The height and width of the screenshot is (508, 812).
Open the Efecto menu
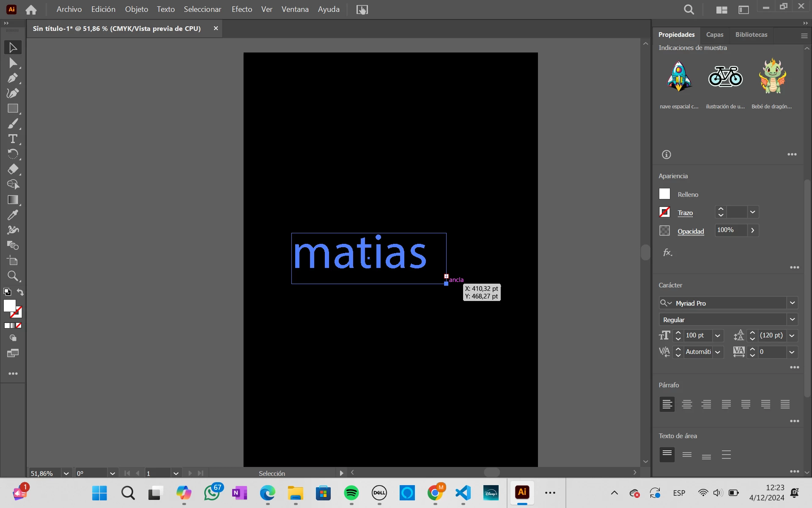(x=241, y=9)
